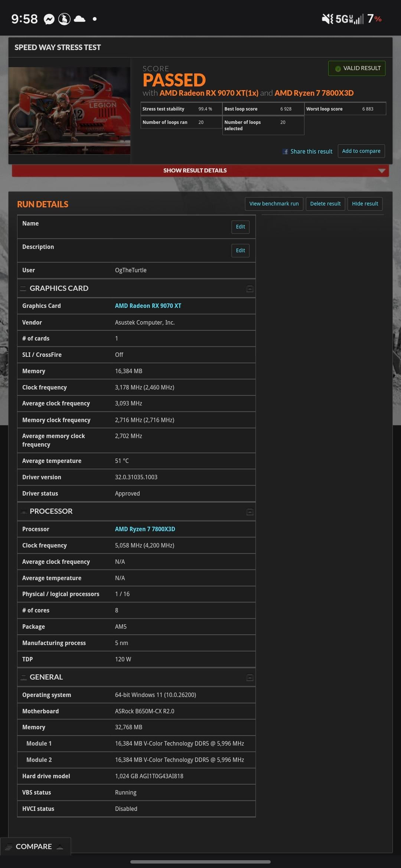Click Delete result button
Viewport: 401px width, 868px height.
[x=325, y=204]
